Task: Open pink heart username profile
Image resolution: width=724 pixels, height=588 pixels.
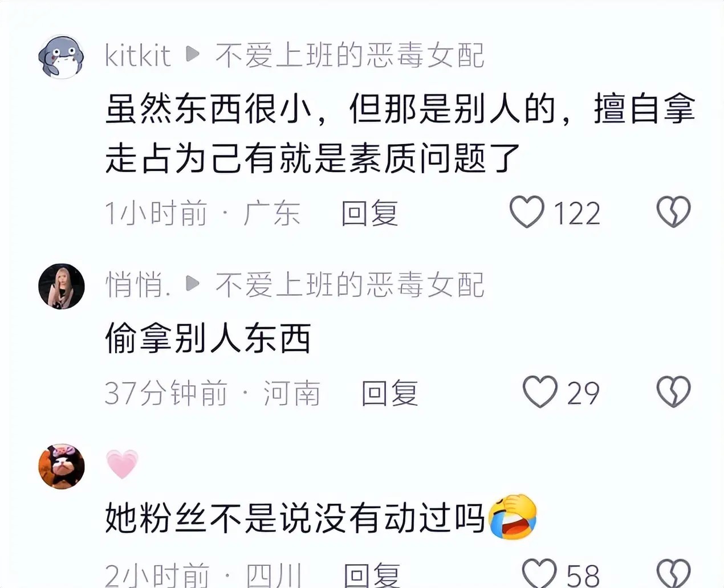Action: [122, 464]
